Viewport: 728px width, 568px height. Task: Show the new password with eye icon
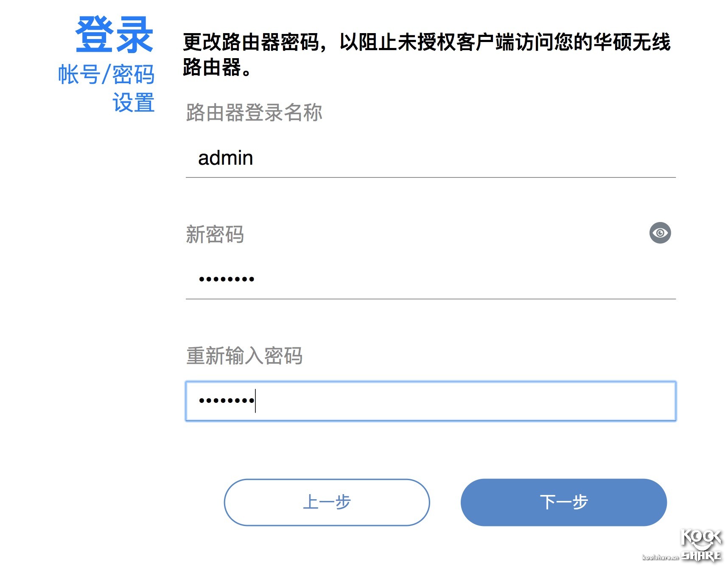tap(660, 233)
